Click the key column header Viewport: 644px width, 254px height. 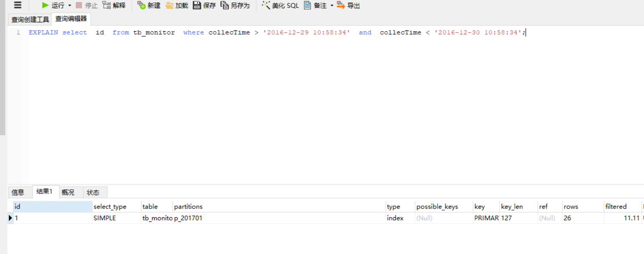click(x=486, y=206)
